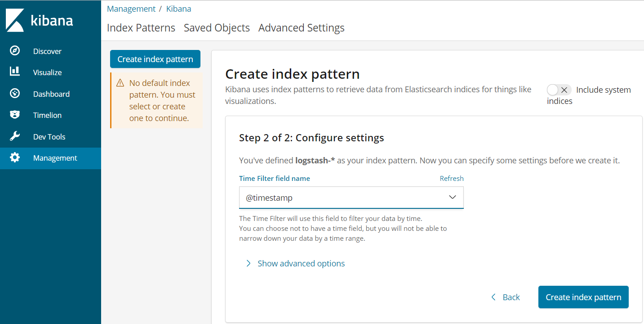Click the Kibana logo icon
Image resolution: width=644 pixels, height=324 pixels.
[x=15, y=20]
